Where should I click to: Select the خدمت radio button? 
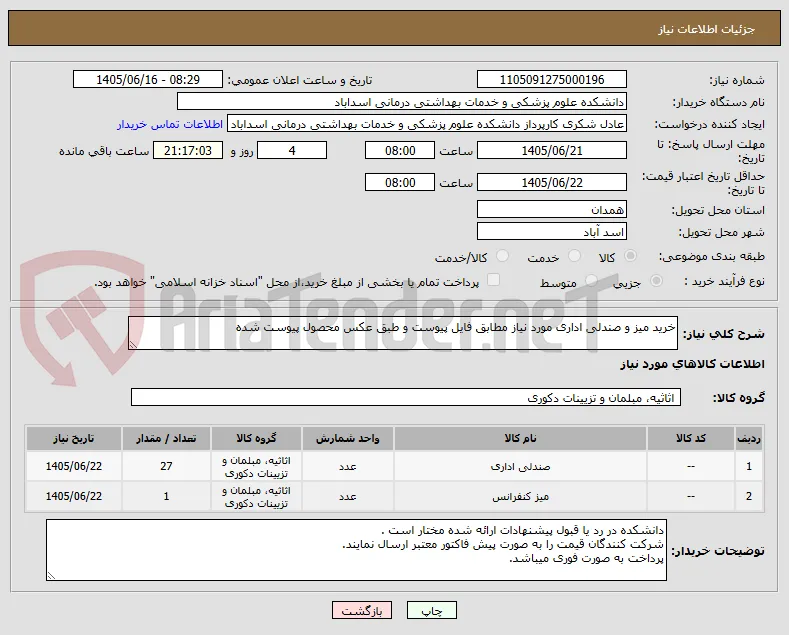(574, 256)
